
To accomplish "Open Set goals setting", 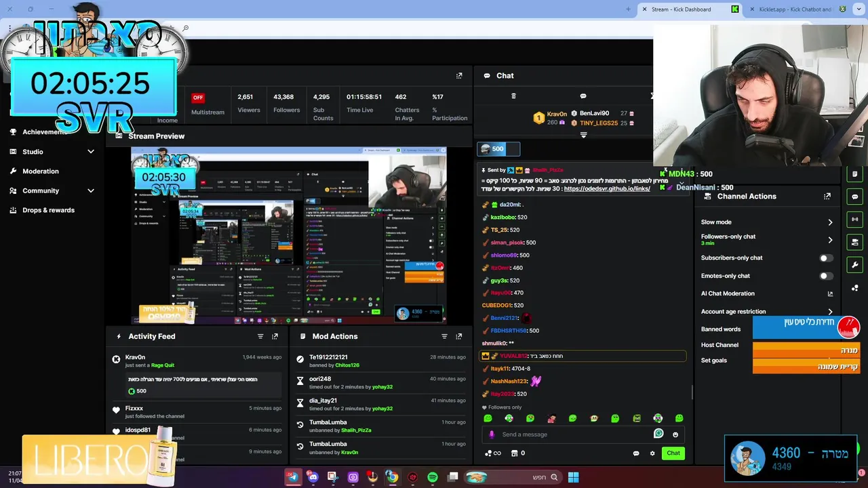I will click(x=714, y=361).
